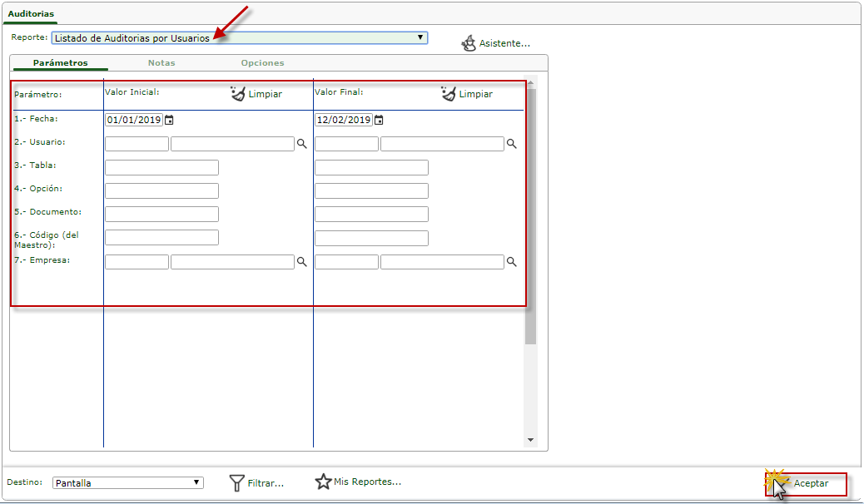Focus the final Empresa code field

click(346, 262)
